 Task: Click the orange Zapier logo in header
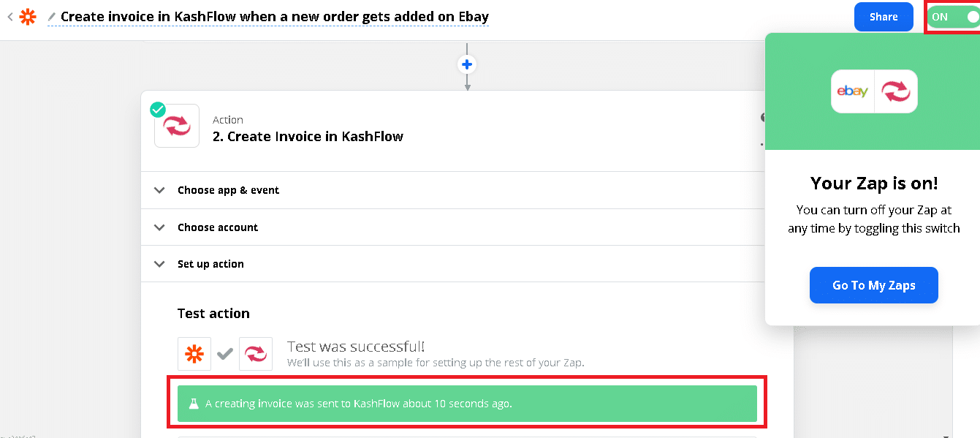coord(28,17)
